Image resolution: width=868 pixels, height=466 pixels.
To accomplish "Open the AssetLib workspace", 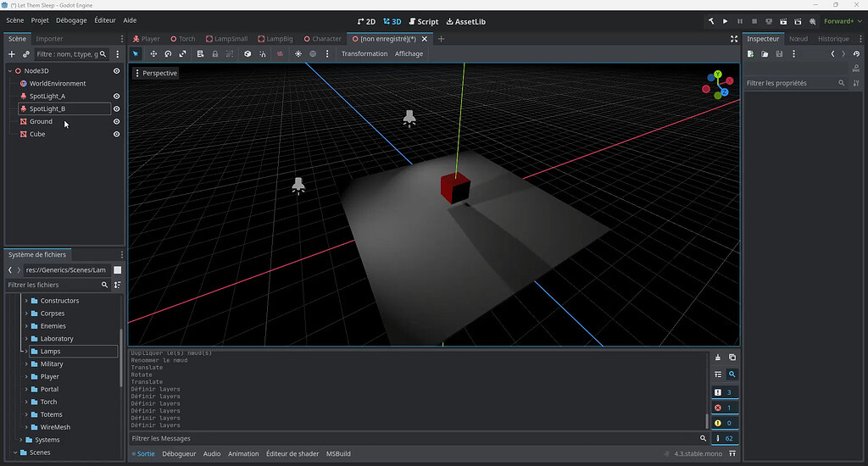I will coord(465,21).
